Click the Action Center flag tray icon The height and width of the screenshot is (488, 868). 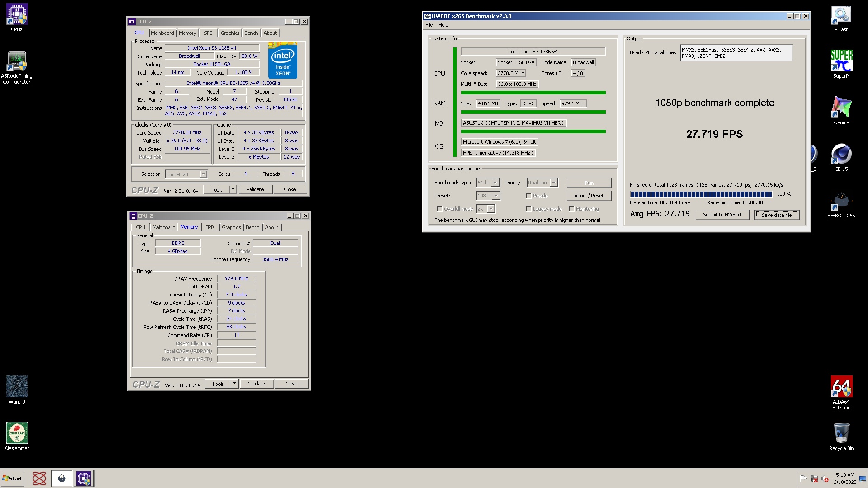(803, 479)
